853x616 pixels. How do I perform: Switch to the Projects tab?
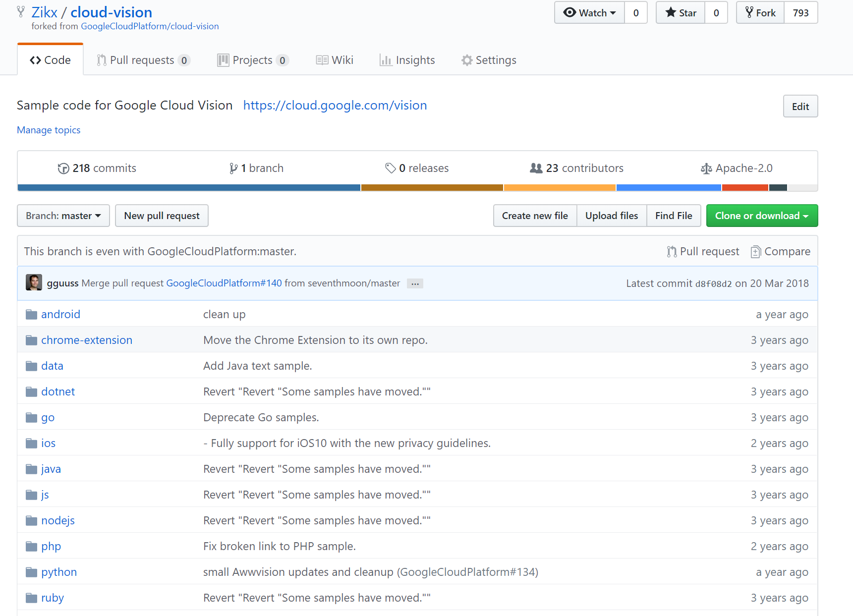253,60
